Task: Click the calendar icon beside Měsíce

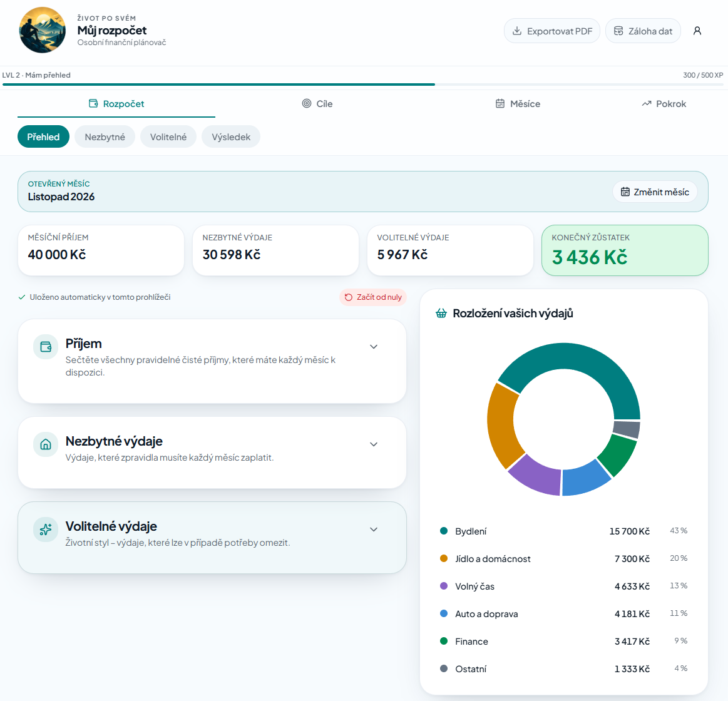Action: [500, 103]
